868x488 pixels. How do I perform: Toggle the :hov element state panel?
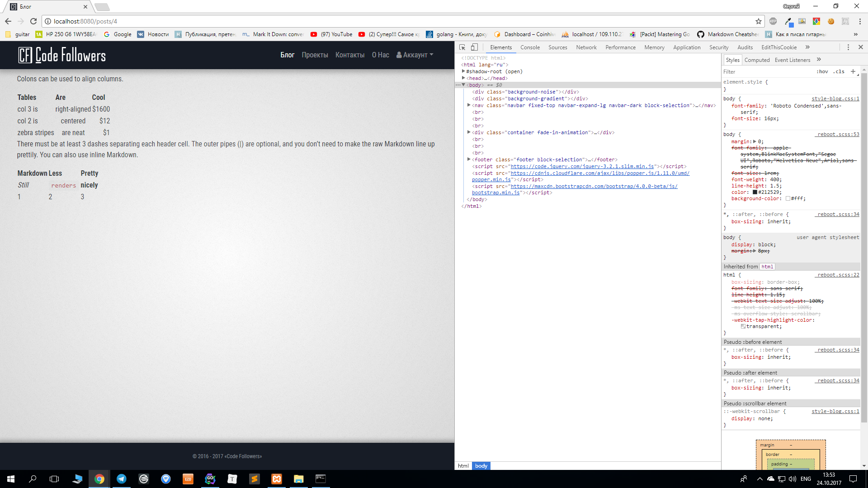822,71
